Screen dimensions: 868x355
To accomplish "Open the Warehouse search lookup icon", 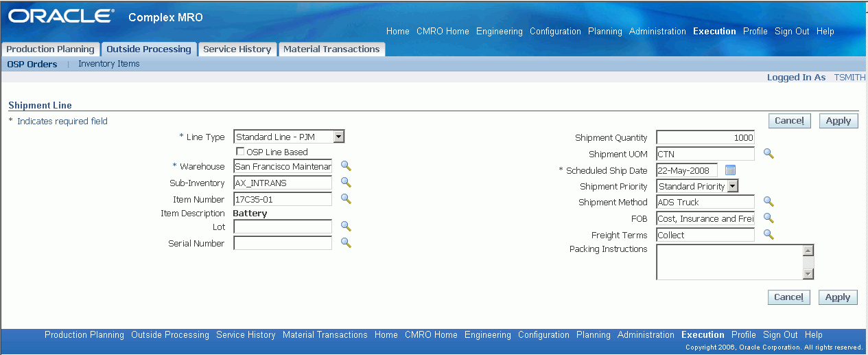I will click(347, 165).
